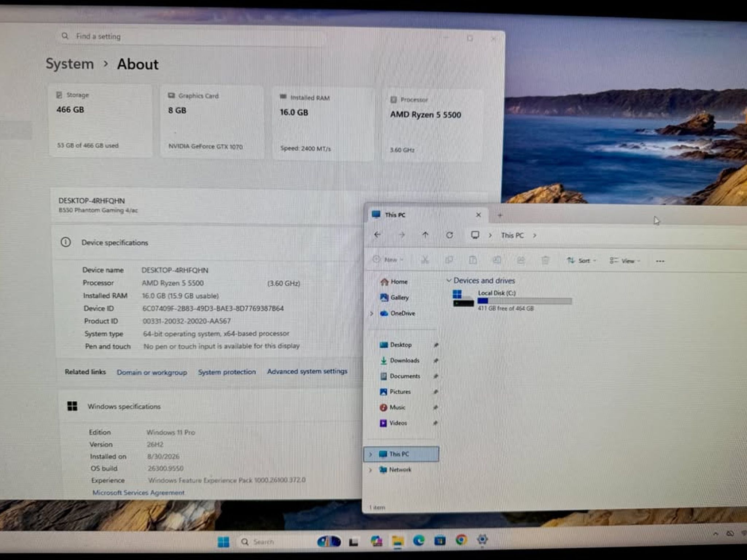This screenshot has width=747, height=560.
Task: Open Microsoft Store from the taskbar
Action: tap(440, 540)
